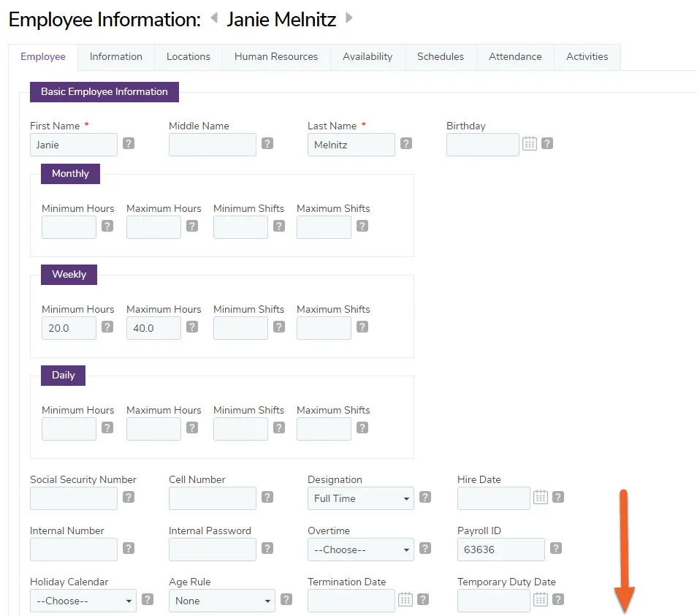Show help for Weekly Maximum Shifts

tap(362, 327)
